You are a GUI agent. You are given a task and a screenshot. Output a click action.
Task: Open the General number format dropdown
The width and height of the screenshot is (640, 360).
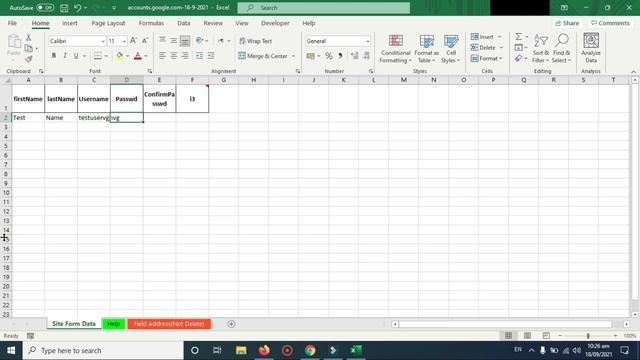click(368, 41)
